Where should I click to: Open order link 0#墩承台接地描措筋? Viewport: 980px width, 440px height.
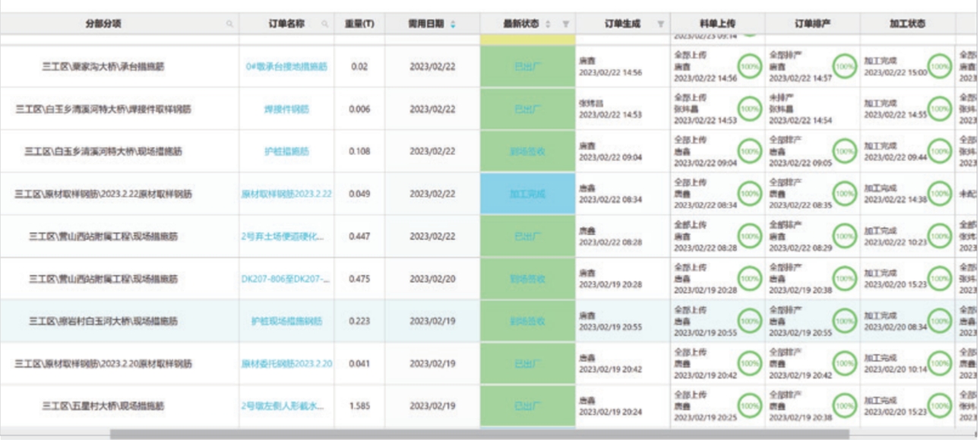tap(286, 67)
